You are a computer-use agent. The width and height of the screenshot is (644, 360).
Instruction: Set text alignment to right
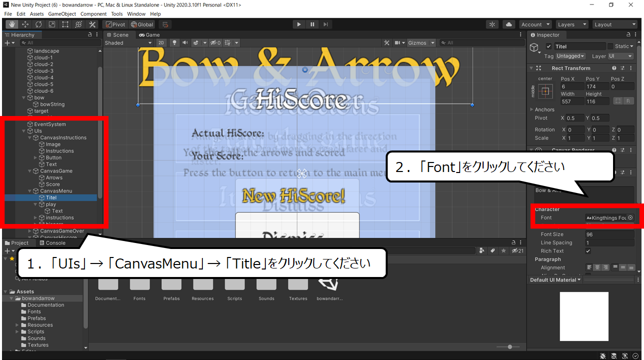point(605,267)
